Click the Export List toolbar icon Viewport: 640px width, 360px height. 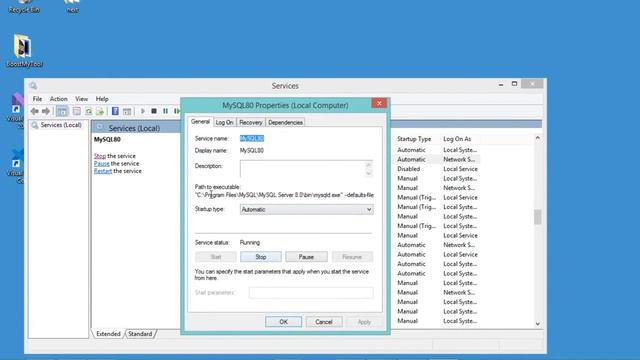coord(100,111)
